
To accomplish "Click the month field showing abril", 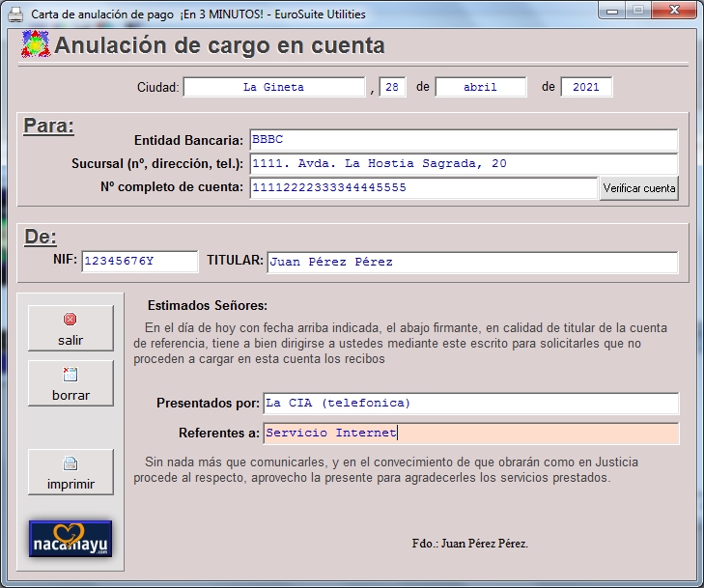I will pos(480,87).
